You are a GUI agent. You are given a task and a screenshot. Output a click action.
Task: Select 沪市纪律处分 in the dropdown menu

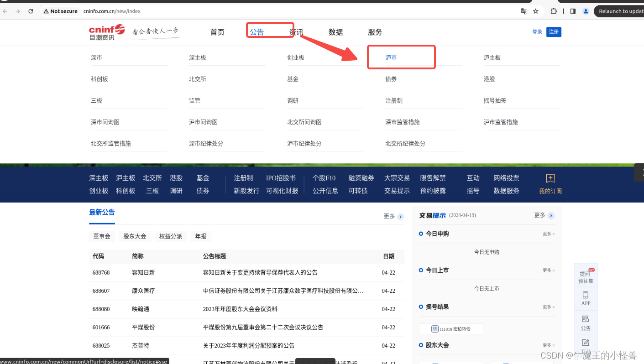pyautogui.click(x=304, y=143)
